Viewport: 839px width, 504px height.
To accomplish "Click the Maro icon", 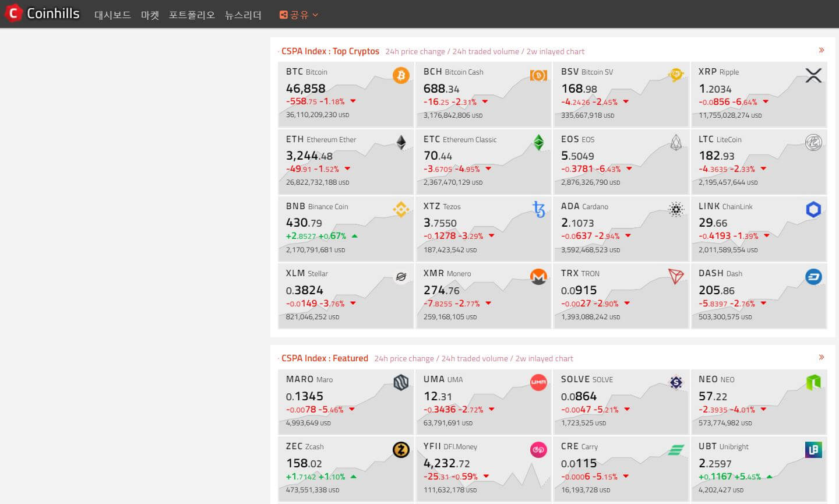I will tap(401, 382).
